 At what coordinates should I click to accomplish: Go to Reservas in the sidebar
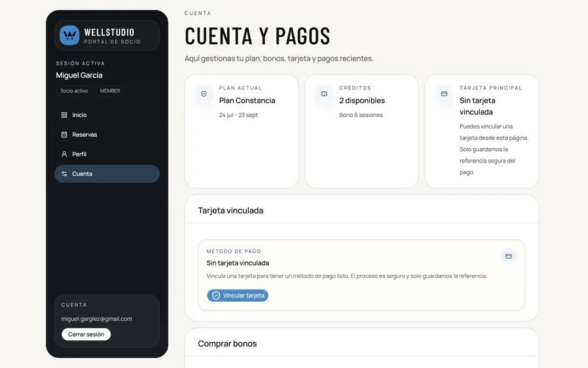[x=107, y=134]
